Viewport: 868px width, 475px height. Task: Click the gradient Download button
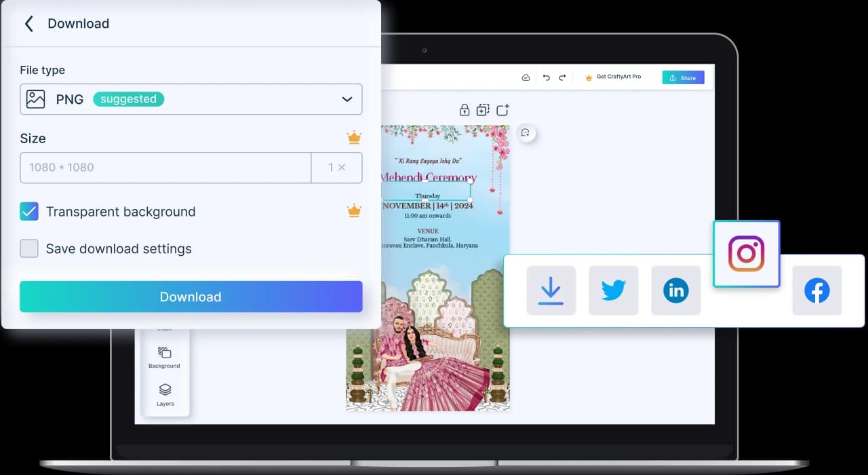click(x=191, y=297)
